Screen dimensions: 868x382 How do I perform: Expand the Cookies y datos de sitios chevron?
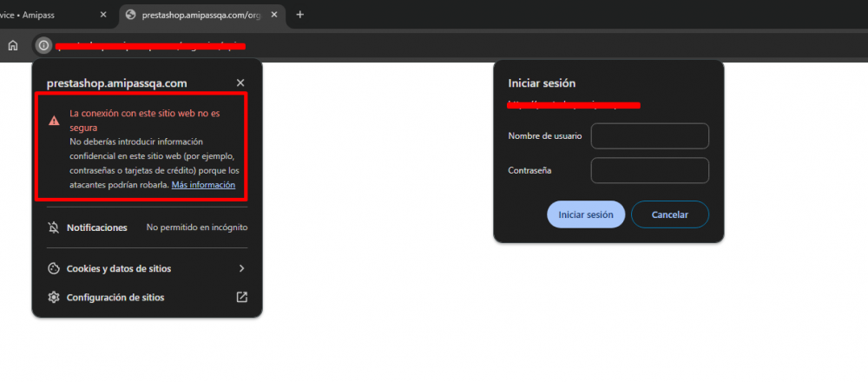pos(241,268)
